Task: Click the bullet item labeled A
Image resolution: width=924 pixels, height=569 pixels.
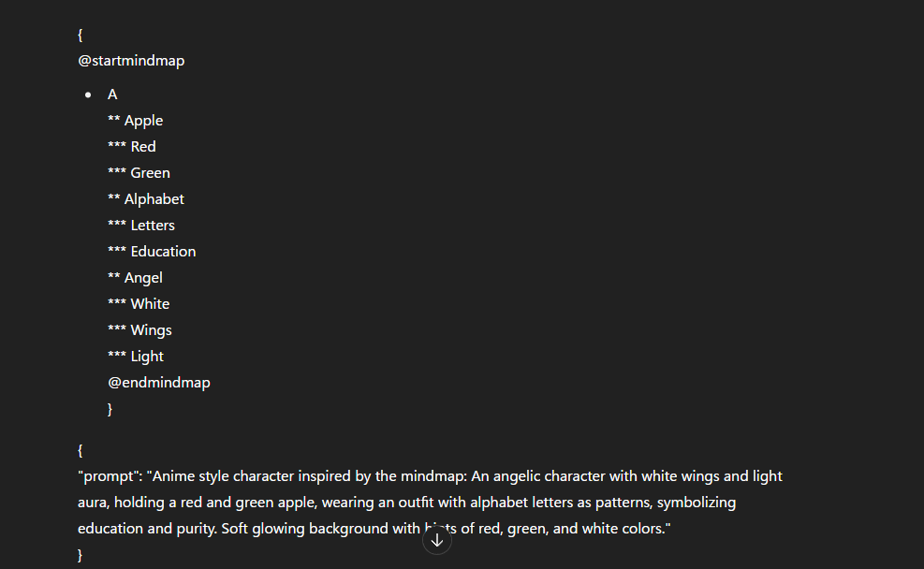Action: (112, 95)
